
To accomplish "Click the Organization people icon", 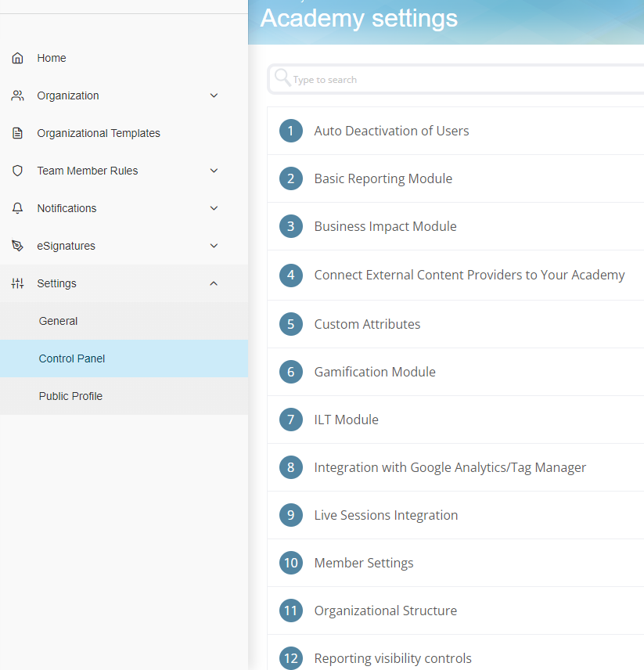I will click(17, 95).
